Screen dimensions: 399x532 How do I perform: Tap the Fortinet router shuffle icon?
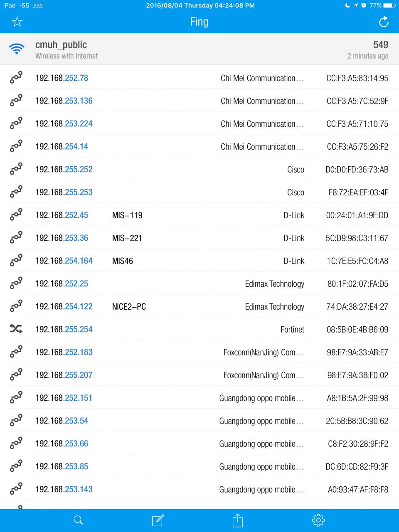tap(16, 329)
